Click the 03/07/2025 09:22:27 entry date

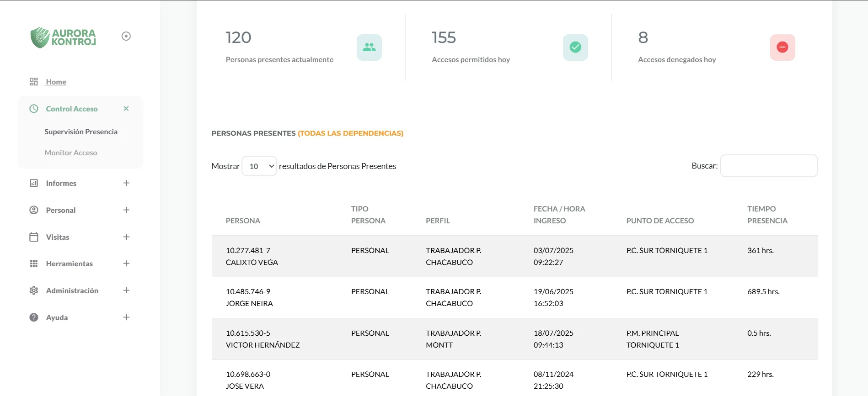tap(553, 256)
